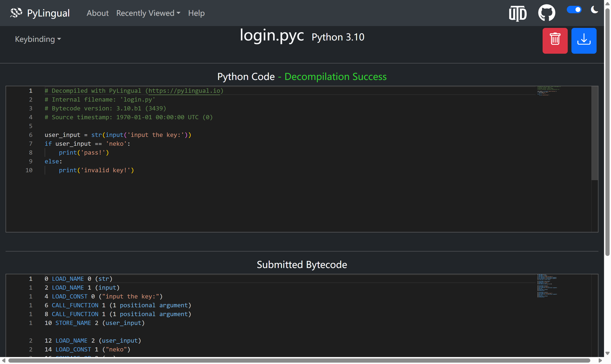Click the line print('invalid key!')
This screenshot has height=364, width=611.
pyautogui.click(x=96, y=170)
